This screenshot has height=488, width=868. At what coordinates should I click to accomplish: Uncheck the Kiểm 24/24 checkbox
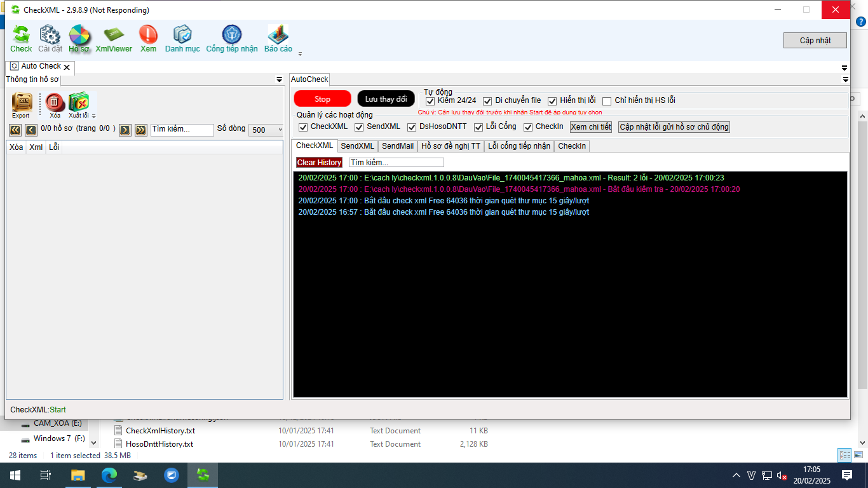click(430, 101)
